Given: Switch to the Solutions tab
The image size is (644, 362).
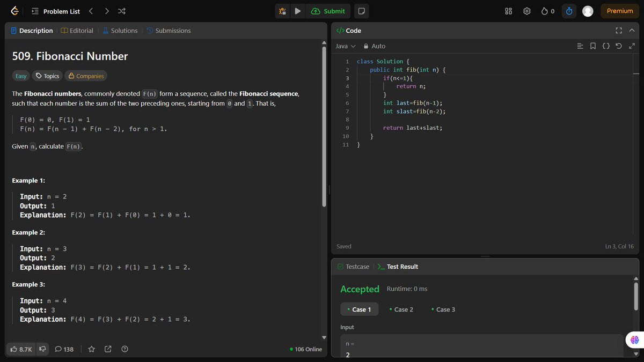Looking at the screenshot, I should pos(120,31).
